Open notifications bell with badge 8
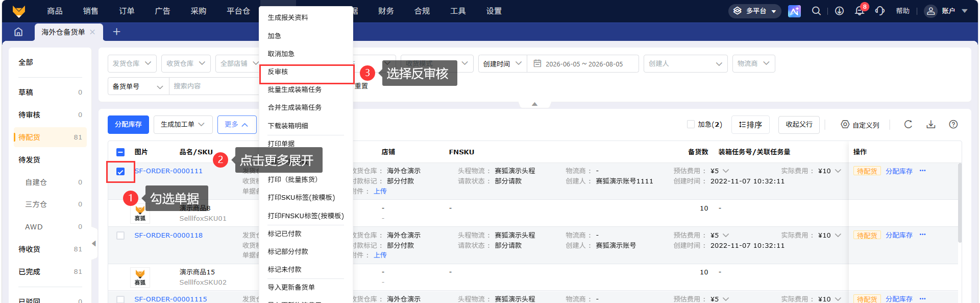Screen dimensions: 980x303 [x=860, y=11]
